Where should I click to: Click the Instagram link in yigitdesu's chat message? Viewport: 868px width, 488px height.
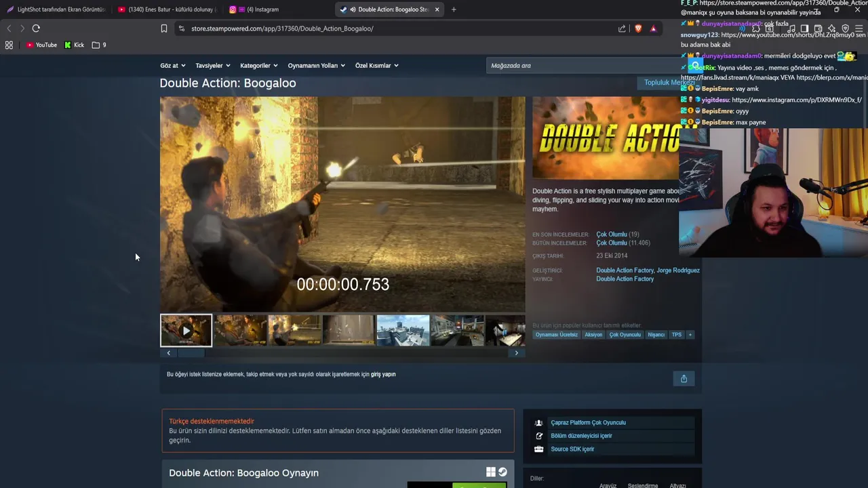click(797, 100)
